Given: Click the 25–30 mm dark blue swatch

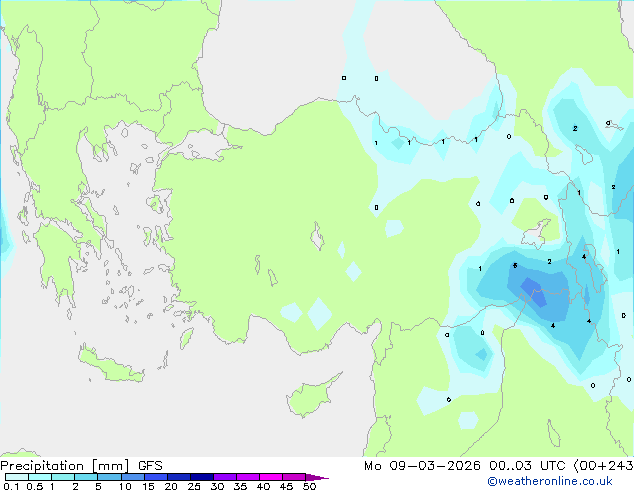Looking at the screenshot, I should tap(202, 477).
